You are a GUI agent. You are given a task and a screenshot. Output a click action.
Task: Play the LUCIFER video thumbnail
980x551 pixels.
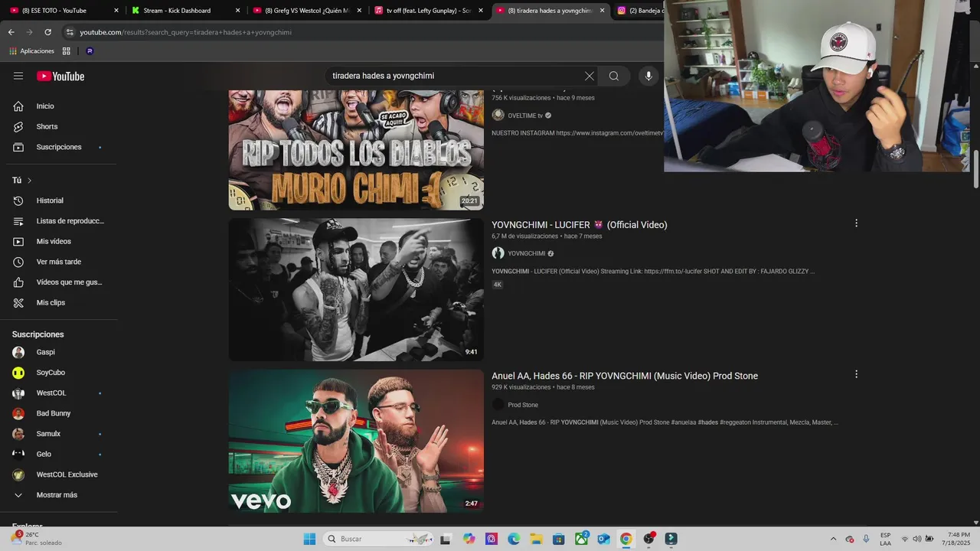click(356, 289)
